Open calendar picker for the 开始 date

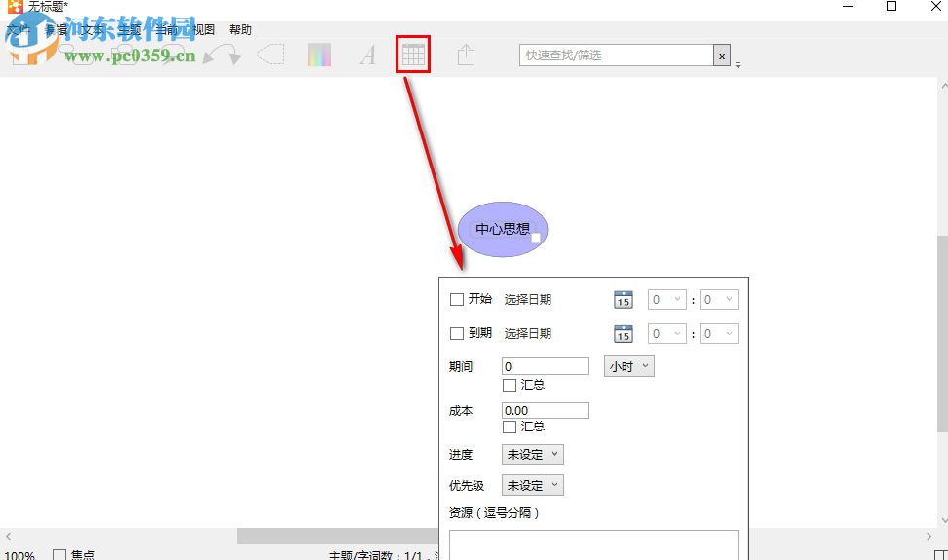coord(624,300)
